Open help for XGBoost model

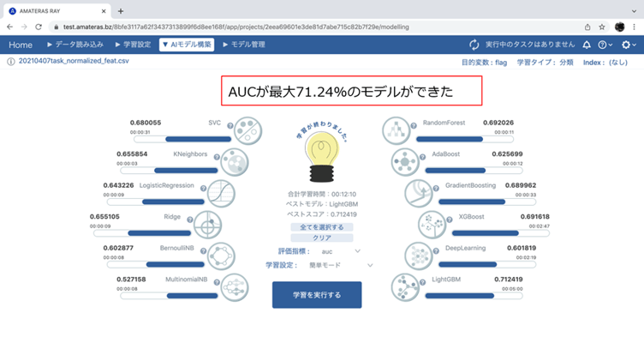(450, 220)
